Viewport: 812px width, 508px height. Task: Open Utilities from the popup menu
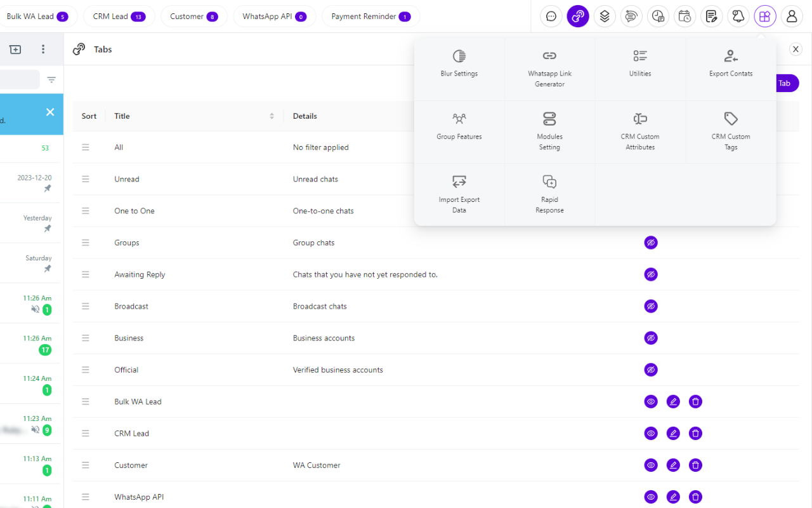pos(640,69)
